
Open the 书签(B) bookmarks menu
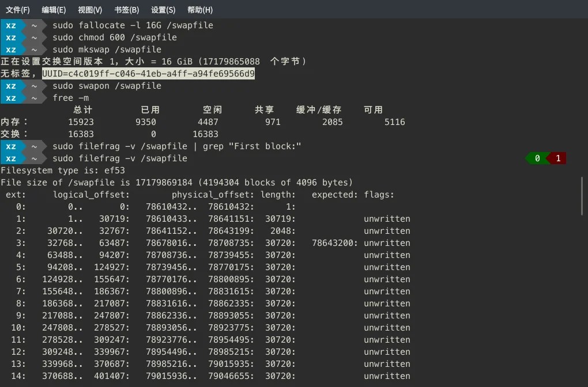click(x=125, y=9)
